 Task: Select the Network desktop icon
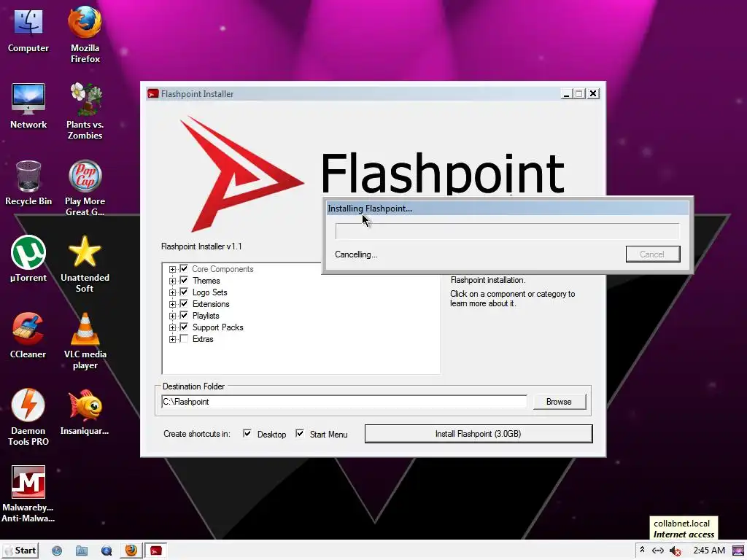28,106
